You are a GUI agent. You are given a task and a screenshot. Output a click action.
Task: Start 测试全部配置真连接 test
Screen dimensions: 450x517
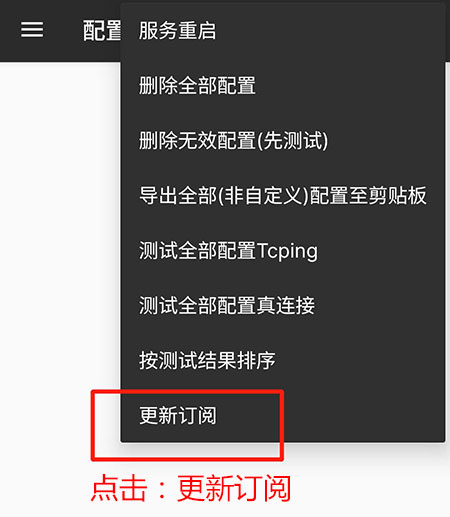coord(283,305)
